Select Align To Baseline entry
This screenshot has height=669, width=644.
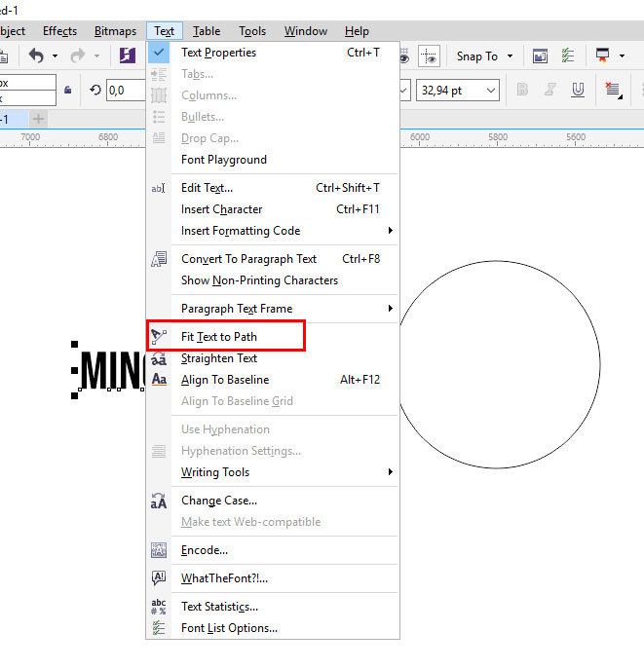pos(273,380)
